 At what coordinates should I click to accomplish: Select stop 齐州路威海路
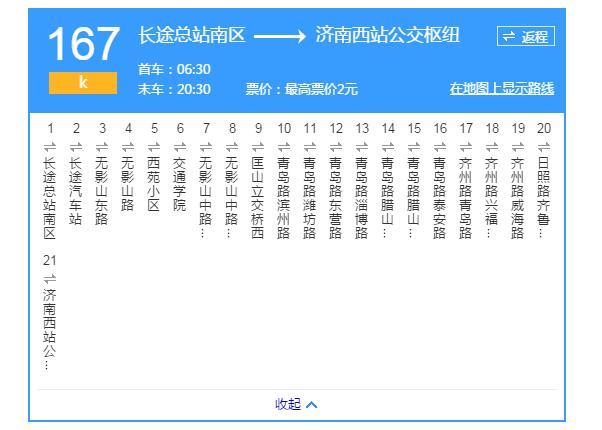click(x=518, y=198)
